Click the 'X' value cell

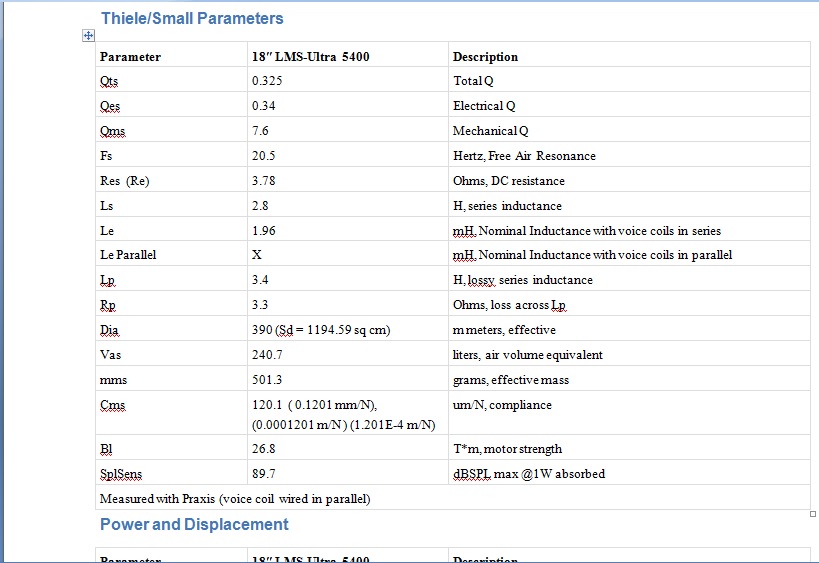[348, 253]
